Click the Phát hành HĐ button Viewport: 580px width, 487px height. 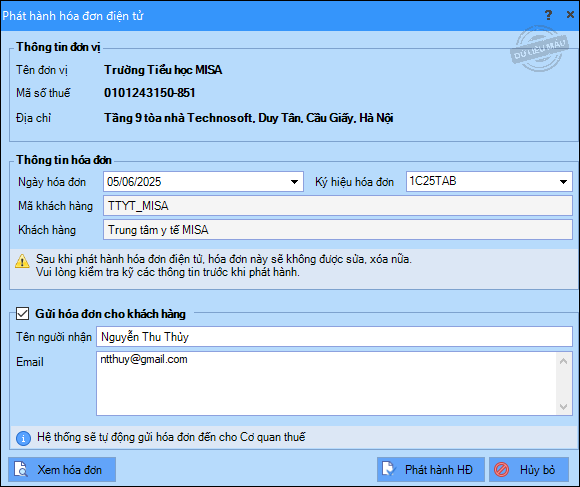click(431, 470)
